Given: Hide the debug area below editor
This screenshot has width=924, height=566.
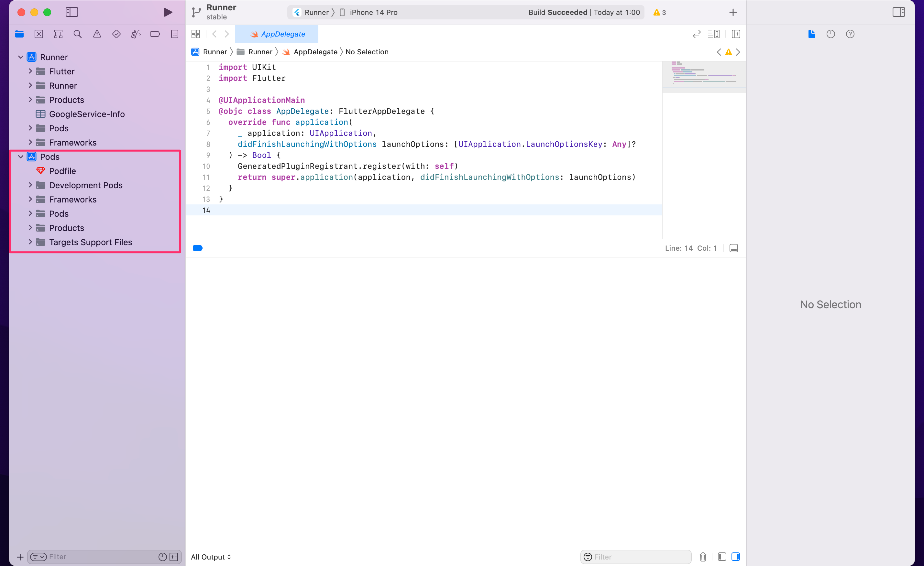Looking at the screenshot, I should tap(733, 248).
